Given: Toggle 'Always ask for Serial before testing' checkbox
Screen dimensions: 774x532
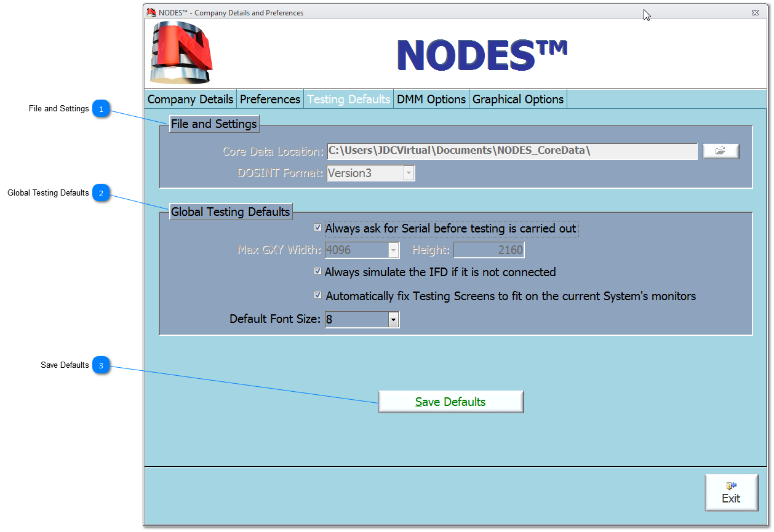Looking at the screenshot, I should pyautogui.click(x=318, y=228).
